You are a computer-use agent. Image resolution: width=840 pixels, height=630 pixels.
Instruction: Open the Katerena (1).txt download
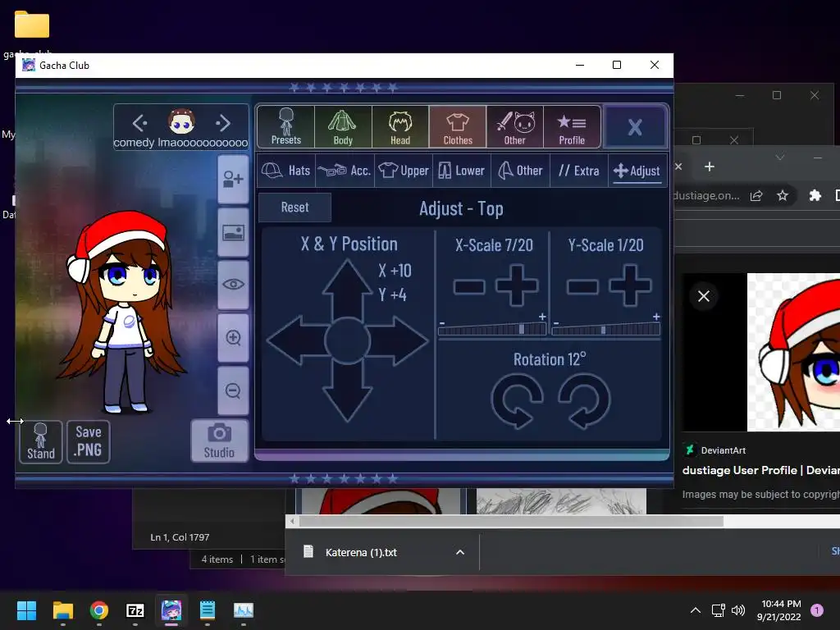[x=361, y=552]
